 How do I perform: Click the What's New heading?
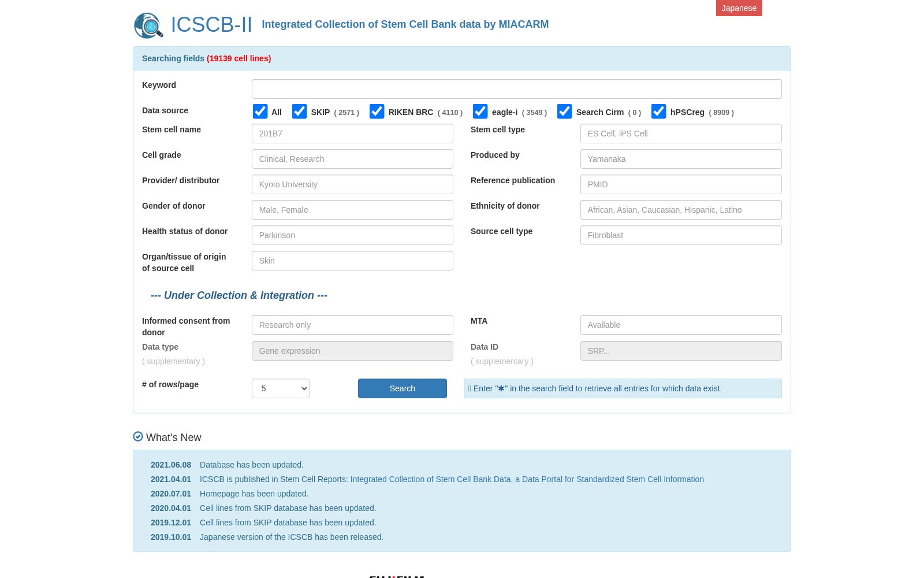click(x=174, y=438)
